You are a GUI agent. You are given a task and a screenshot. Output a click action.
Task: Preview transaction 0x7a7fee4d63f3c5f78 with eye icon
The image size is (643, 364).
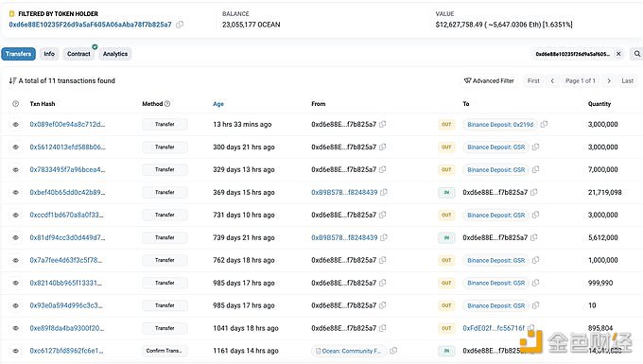point(15,260)
